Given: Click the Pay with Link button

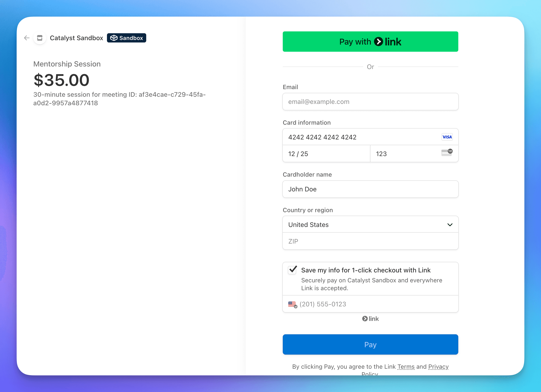Looking at the screenshot, I should pos(370,42).
